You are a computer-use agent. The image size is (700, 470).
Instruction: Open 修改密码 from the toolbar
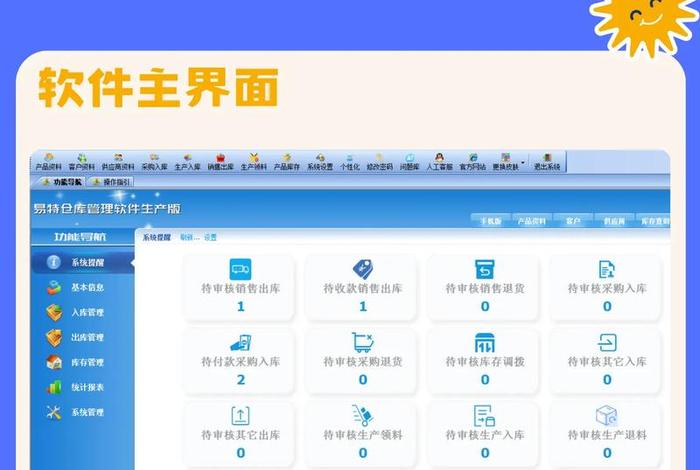tap(379, 162)
